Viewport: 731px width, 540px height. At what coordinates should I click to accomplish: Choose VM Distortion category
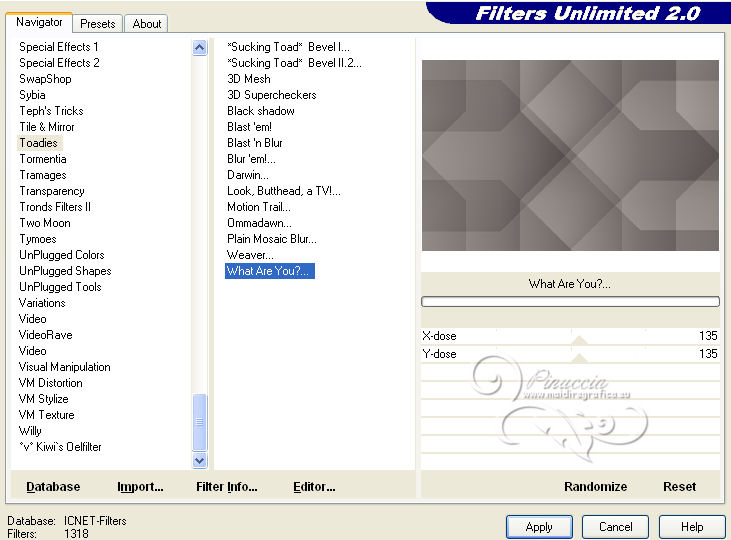[50, 383]
